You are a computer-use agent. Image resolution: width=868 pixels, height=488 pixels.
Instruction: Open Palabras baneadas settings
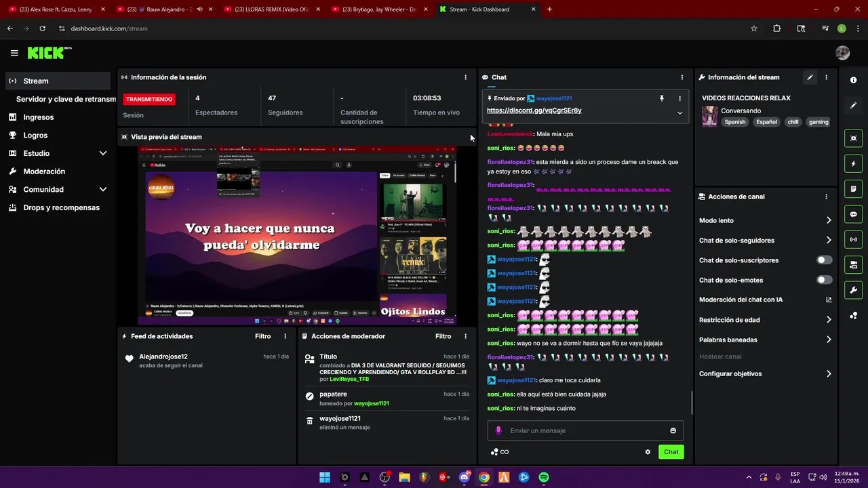click(x=765, y=340)
